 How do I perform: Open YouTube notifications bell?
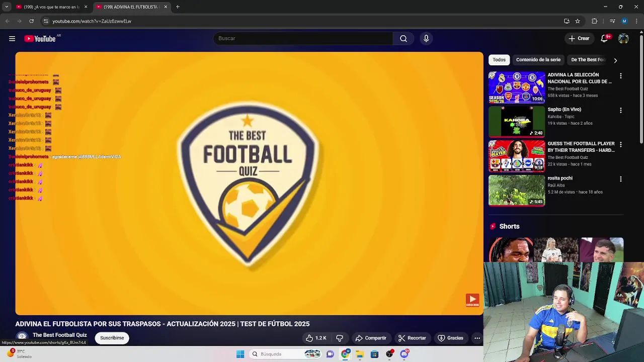[605, 39]
